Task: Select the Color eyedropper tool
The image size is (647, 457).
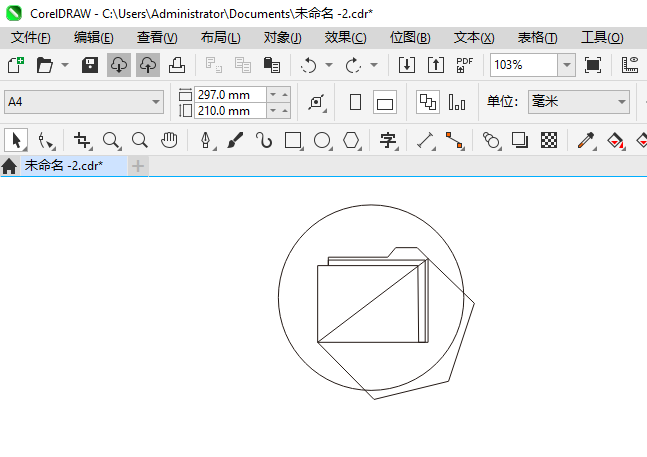Action: click(x=586, y=141)
